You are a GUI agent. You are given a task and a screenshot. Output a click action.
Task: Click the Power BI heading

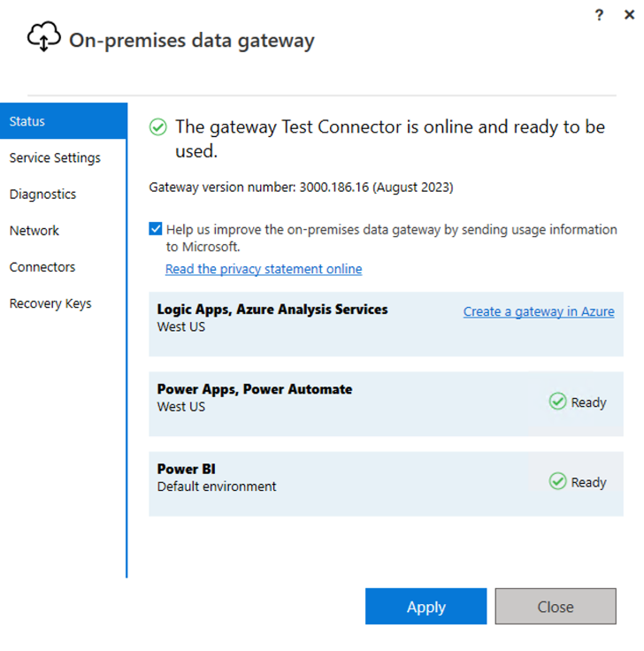pos(186,469)
